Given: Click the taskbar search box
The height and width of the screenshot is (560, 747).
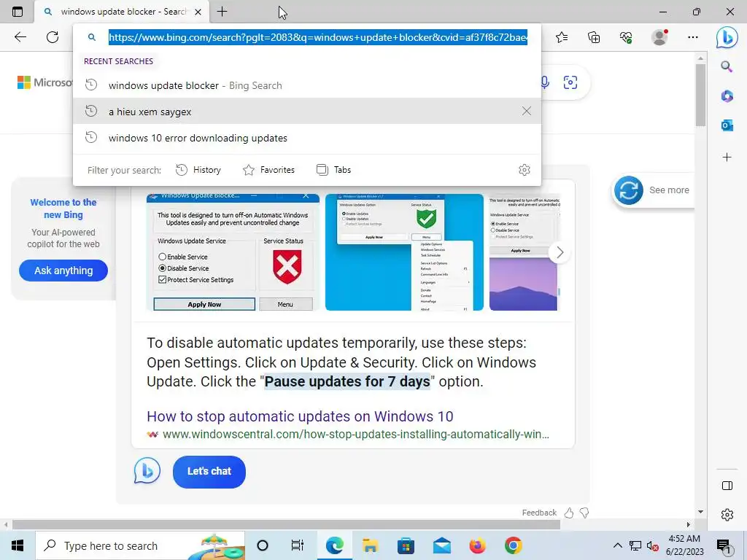Looking at the screenshot, I should tap(140, 545).
